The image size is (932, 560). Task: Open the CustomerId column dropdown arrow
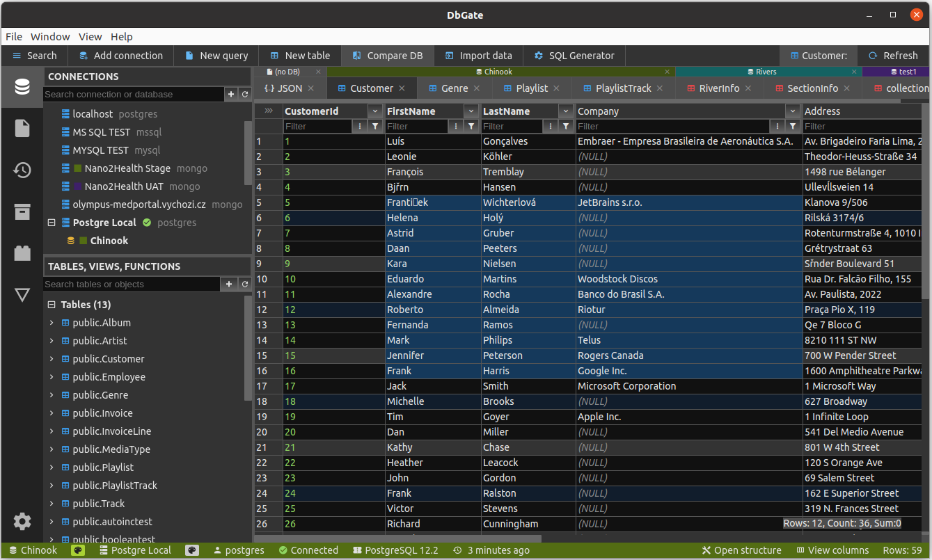click(x=375, y=111)
